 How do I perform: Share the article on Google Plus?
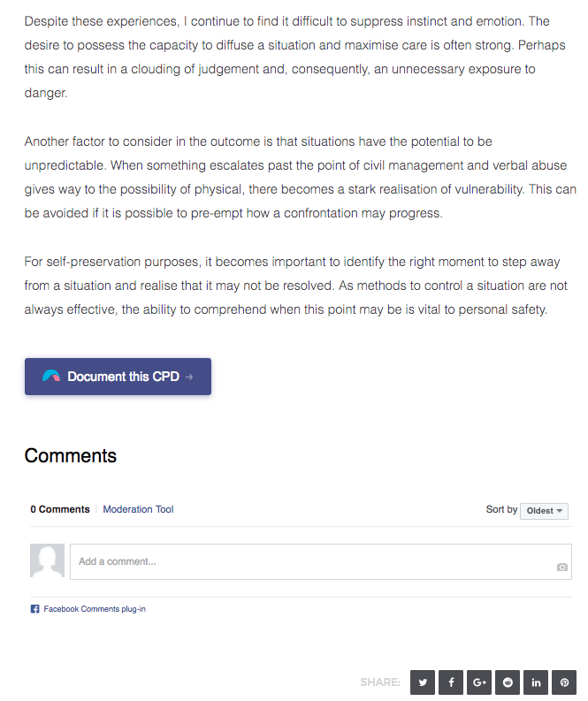point(479,682)
